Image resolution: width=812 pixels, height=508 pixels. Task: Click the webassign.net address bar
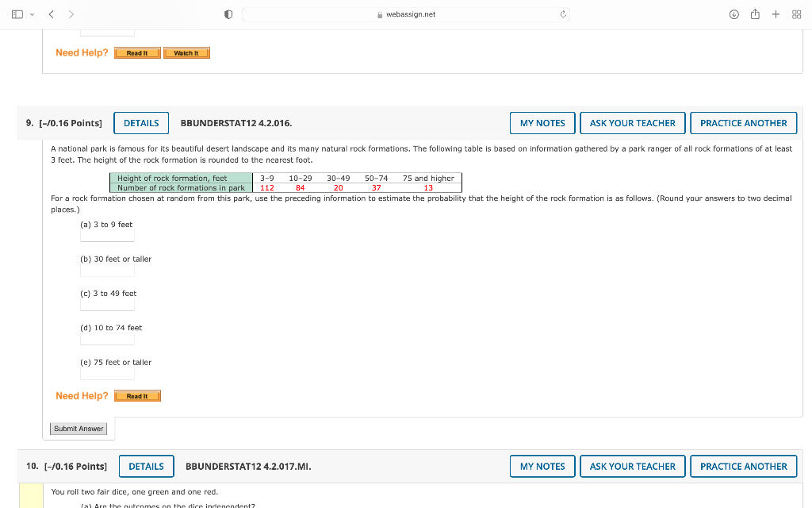405,13
